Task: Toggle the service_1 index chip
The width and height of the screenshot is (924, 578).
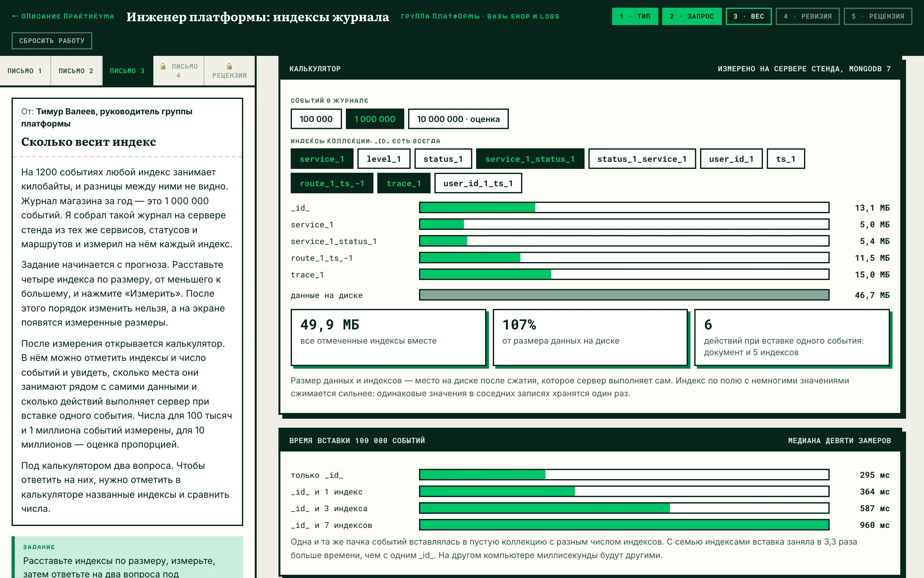Action: (x=322, y=159)
